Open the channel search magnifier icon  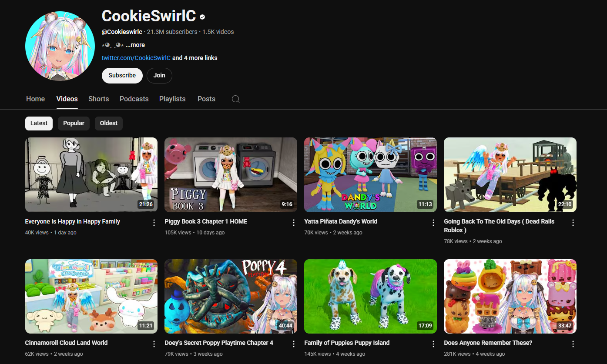pyautogui.click(x=235, y=99)
